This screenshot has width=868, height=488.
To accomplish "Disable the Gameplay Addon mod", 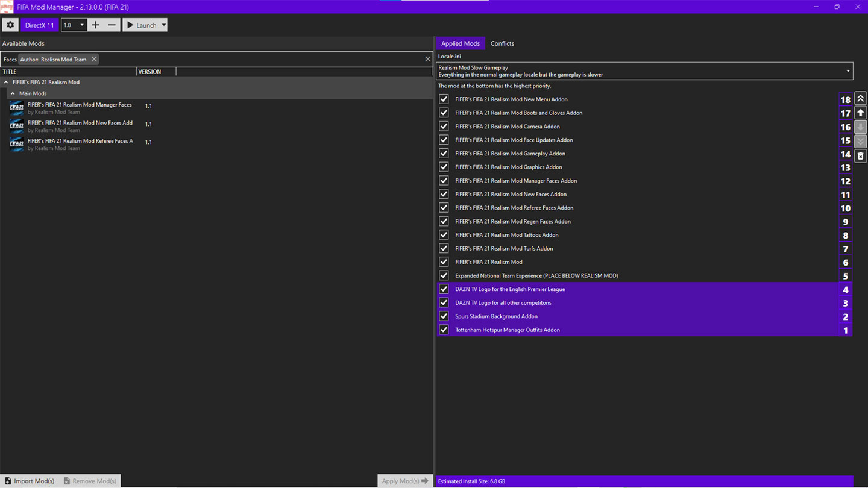I will point(444,153).
